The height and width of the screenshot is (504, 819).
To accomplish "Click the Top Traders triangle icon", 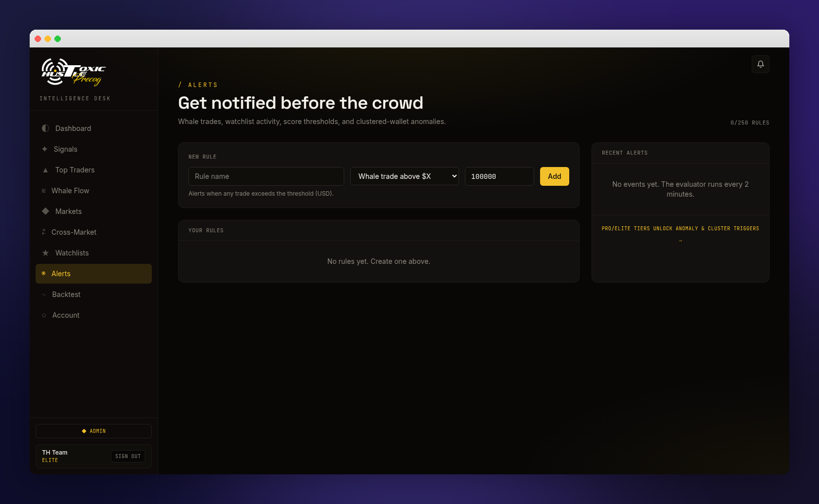I will [x=45, y=170].
